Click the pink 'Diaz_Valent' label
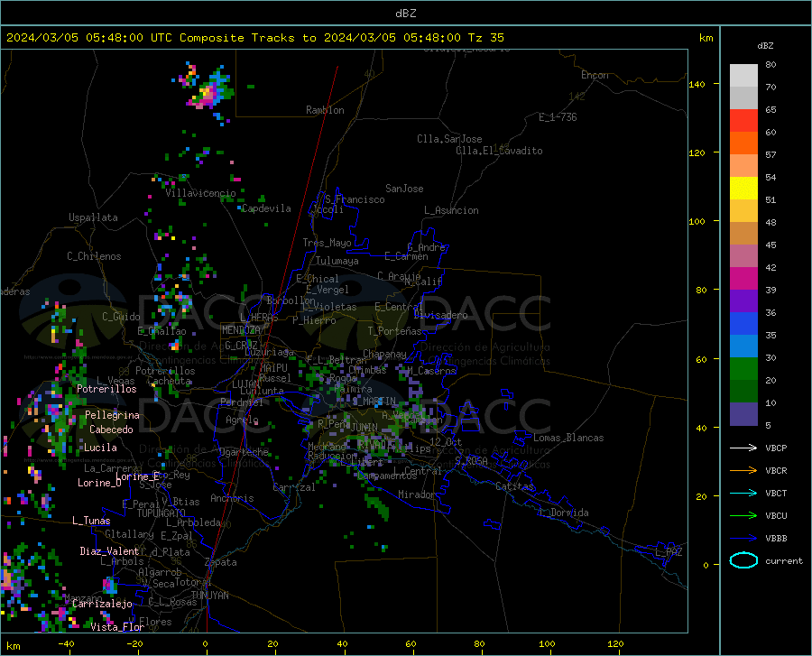Image resolution: width=812 pixels, height=656 pixels. click(109, 551)
